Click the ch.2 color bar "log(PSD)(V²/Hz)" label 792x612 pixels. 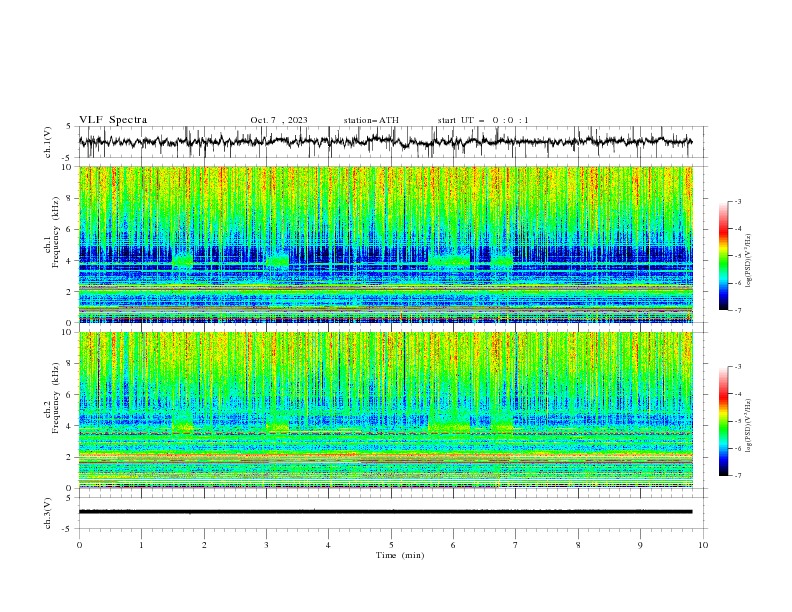[x=748, y=426]
